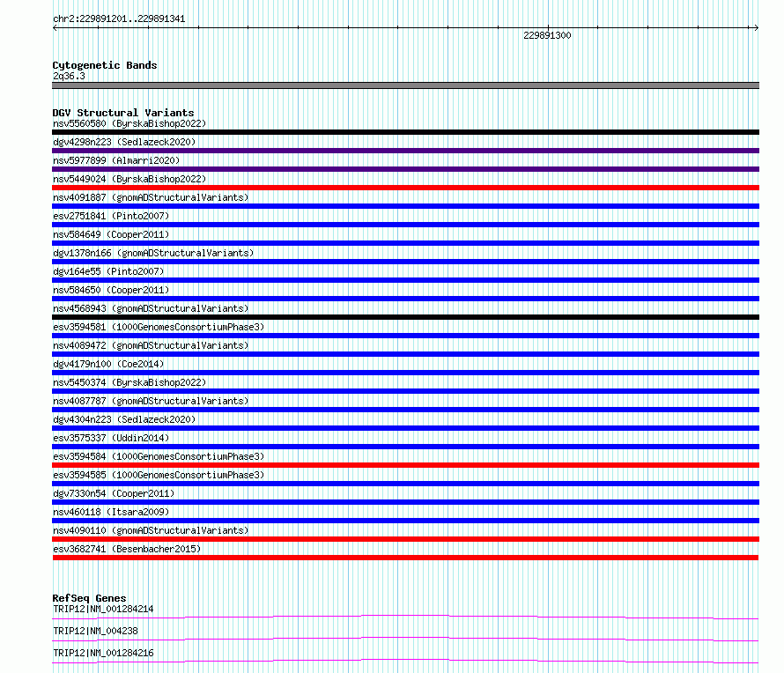Click the gray 2q36.3 cytogenetic band bar

click(x=405, y=85)
